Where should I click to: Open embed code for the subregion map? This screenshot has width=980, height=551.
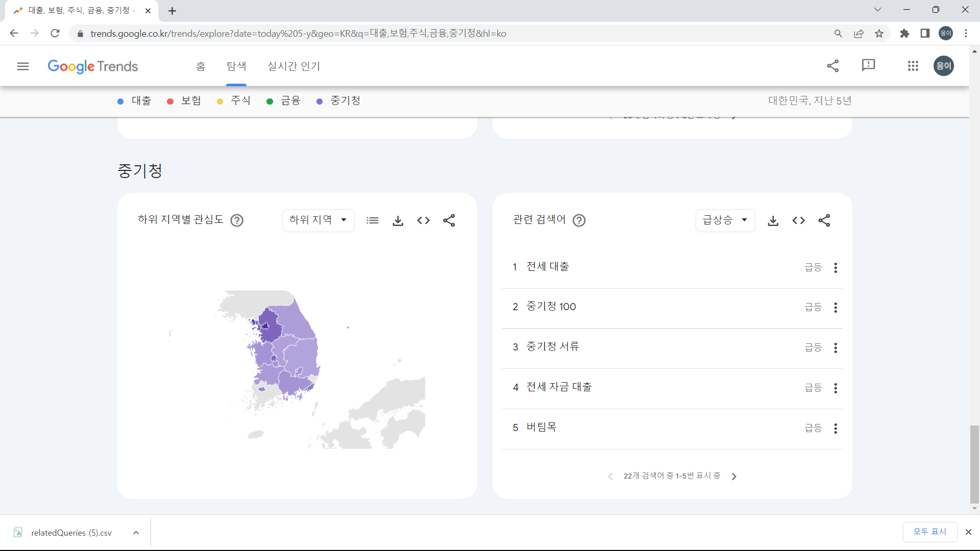pyautogui.click(x=424, y=220)
